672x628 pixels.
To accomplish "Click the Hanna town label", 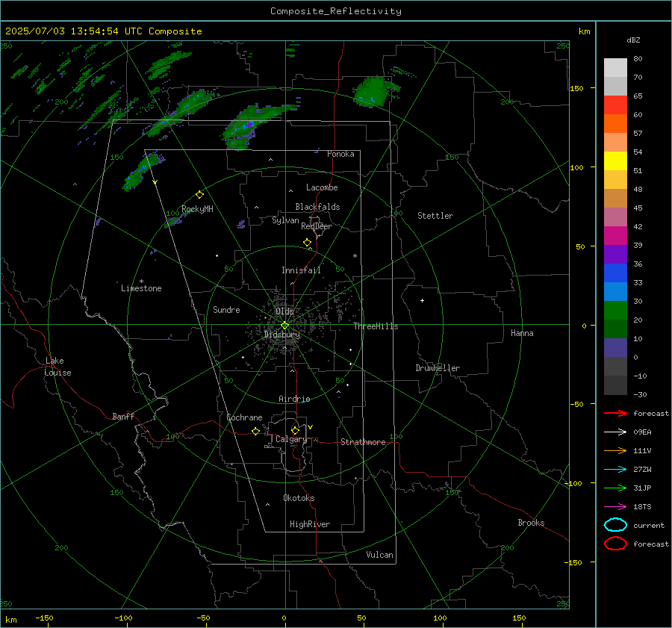I will point(522,333).
